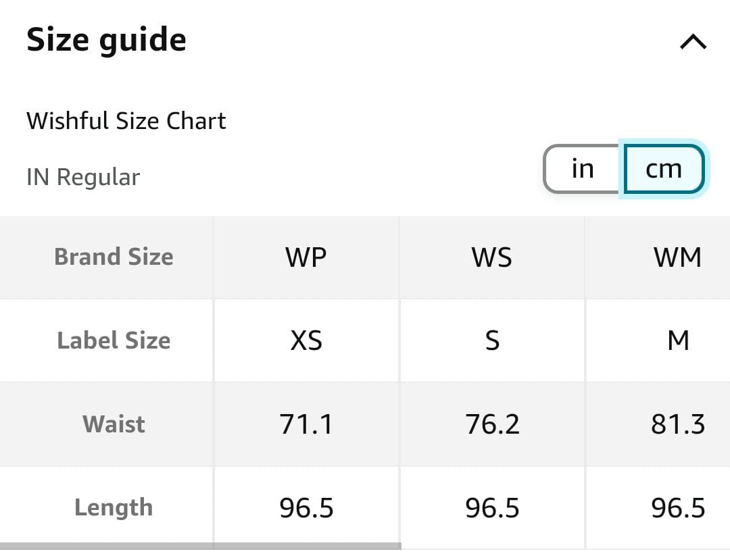Switch units to inches
Image resolution: width=730 pixels, height=560 pixels.
tap(582, 169)
